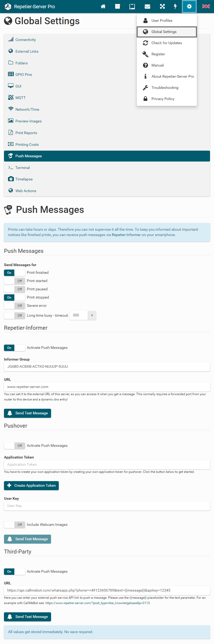Open the archive box icon in navbar
The width and height of the screenshot is (214, 644).
[x=118, y=7]
